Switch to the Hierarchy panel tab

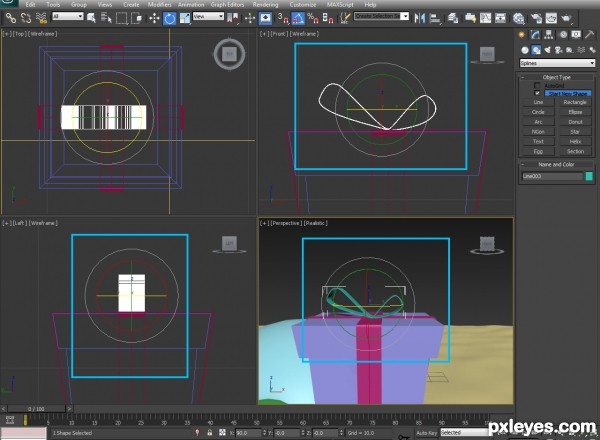[x=549, y=35]
